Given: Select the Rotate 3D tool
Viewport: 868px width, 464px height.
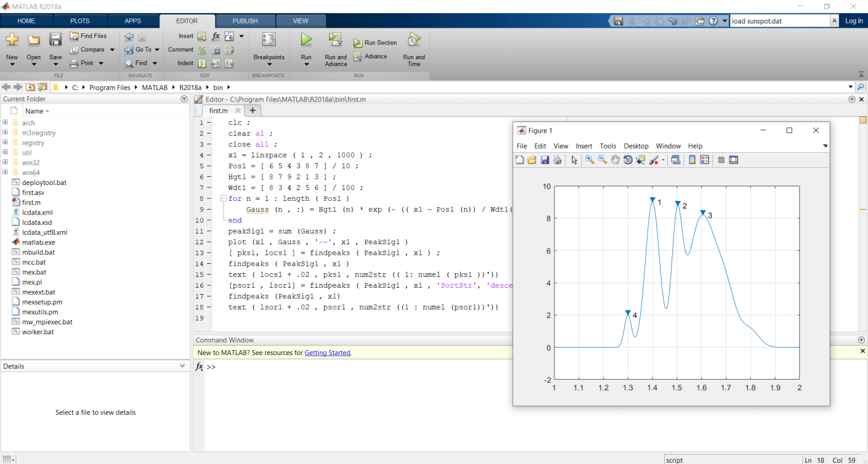Looking at the screenshot, I should tap(628, 160).
